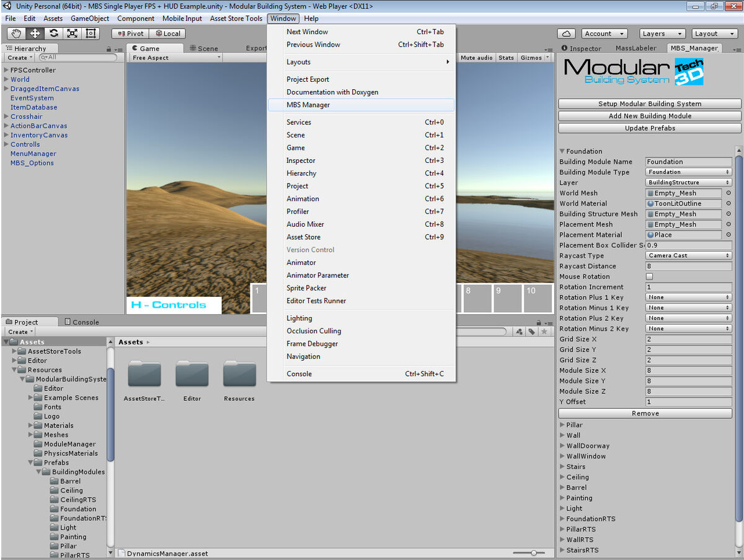Viewport: 744px width, 560px height.
Task: Click the search by label tag icon
Action: point(532,332)
